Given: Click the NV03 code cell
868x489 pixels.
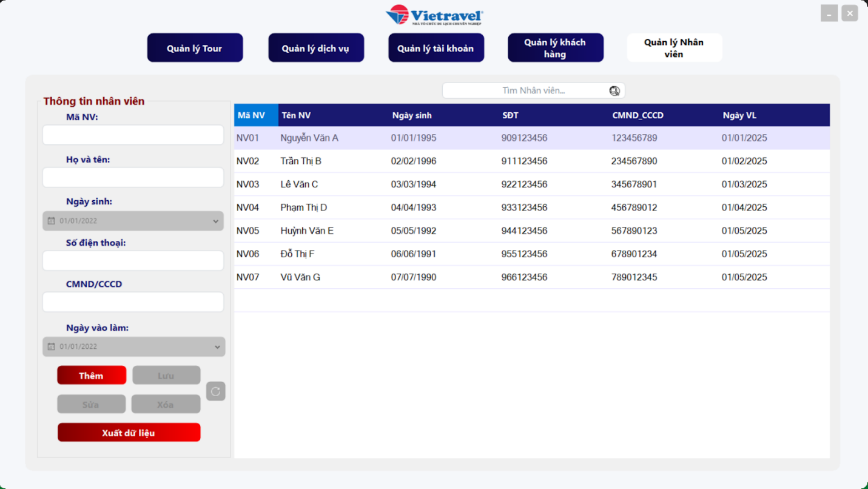Looking at the screenshot, I should 247,184.
